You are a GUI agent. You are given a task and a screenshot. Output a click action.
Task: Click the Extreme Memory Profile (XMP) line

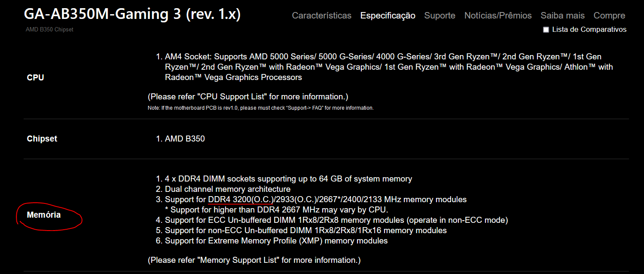(x=276, y=241)
